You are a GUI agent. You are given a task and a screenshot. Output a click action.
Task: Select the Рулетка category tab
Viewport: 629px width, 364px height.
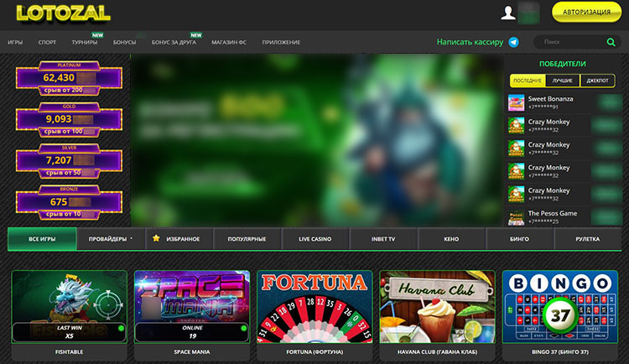tap(587, 239)
